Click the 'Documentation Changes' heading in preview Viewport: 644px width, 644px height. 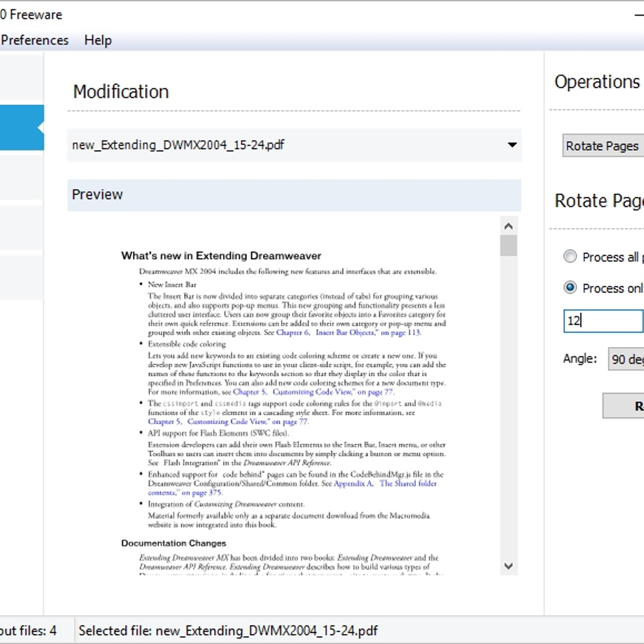[173, 543]
